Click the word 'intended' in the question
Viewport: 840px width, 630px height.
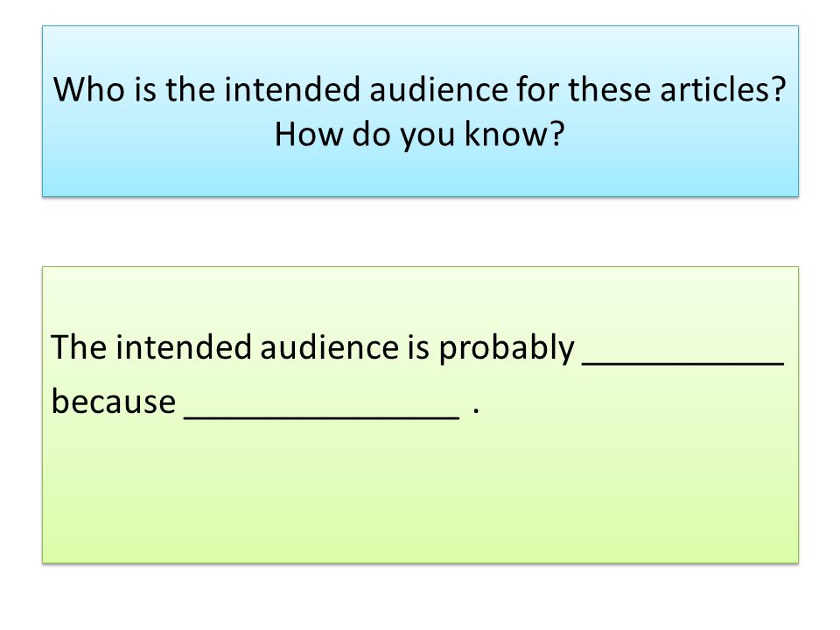click(291, 89)
